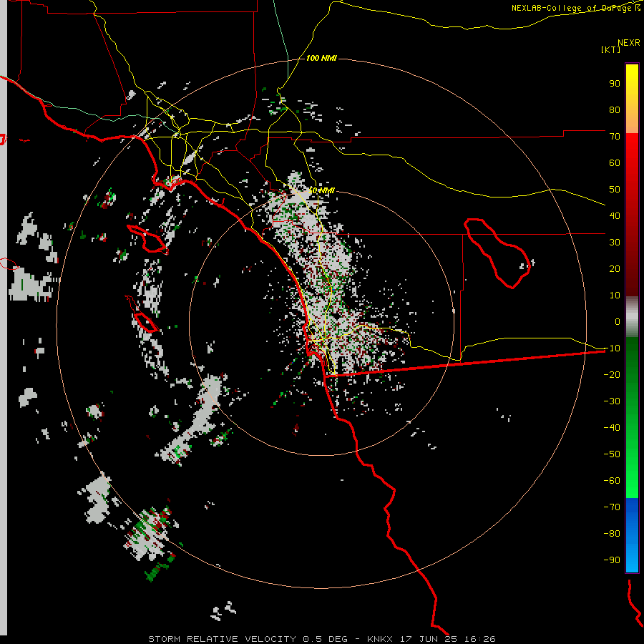
Task: Click the green inbound segment of color bar
Action: click(x=632, y=417)
